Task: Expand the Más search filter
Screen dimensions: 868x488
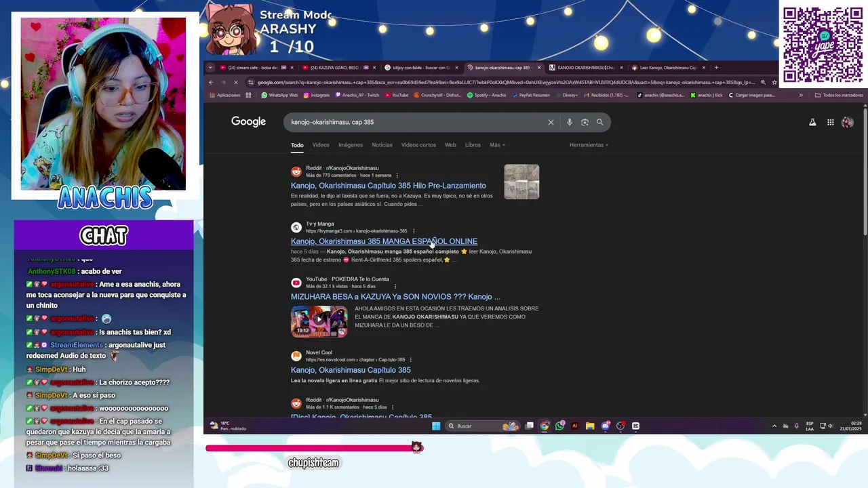Action: [x=497, y=145]
